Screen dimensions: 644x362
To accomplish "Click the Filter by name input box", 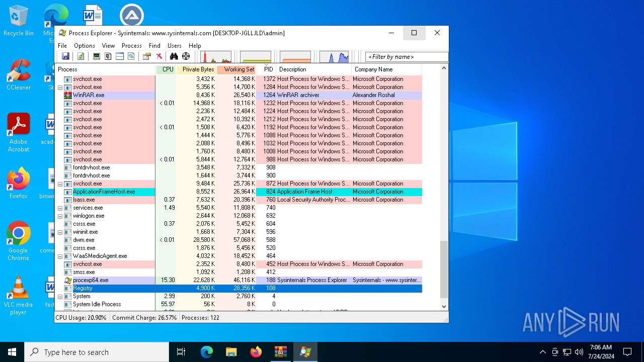I will (407, 57).
